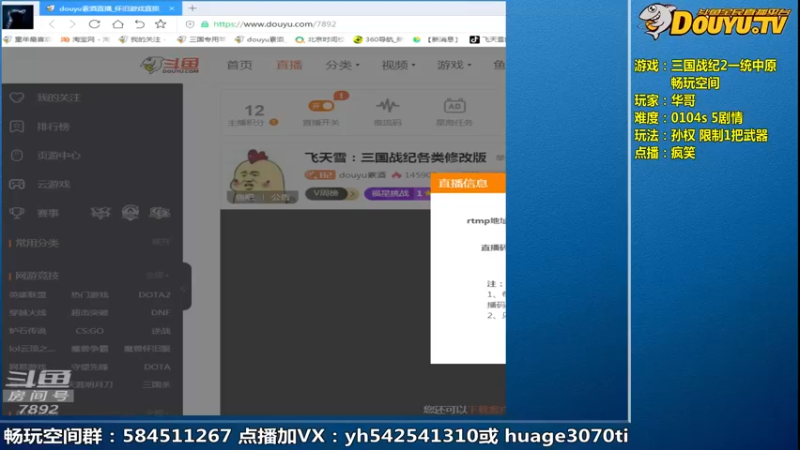This screenshot has width=800, height=450.
Task: Open the 守望先锋 category
Action: 89,366
